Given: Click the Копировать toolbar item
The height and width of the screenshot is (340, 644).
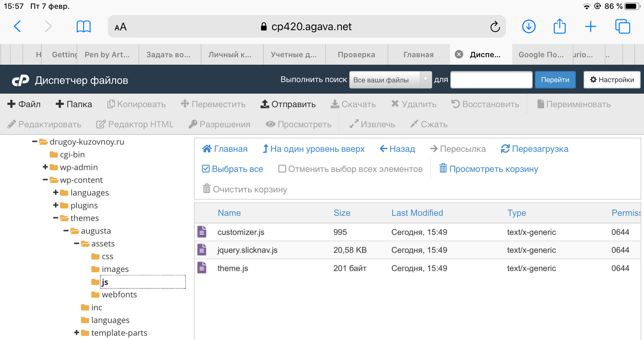Looking at the screenshot, I should pos(136,104).
